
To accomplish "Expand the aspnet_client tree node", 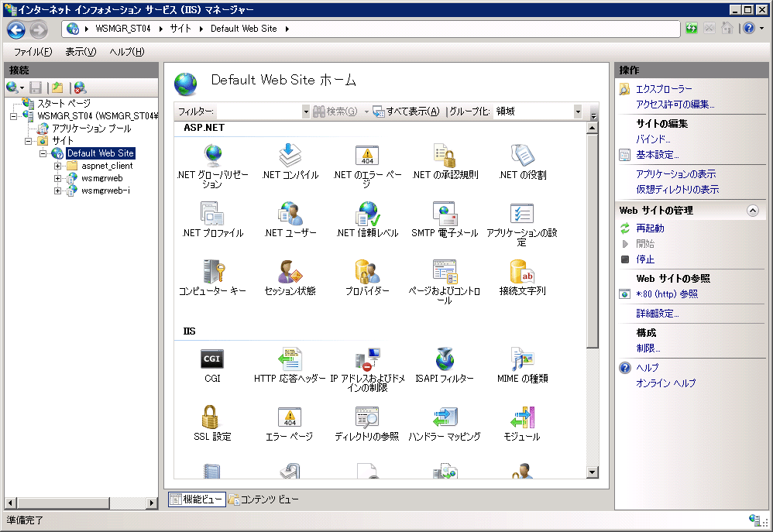I will coord(58,166).
